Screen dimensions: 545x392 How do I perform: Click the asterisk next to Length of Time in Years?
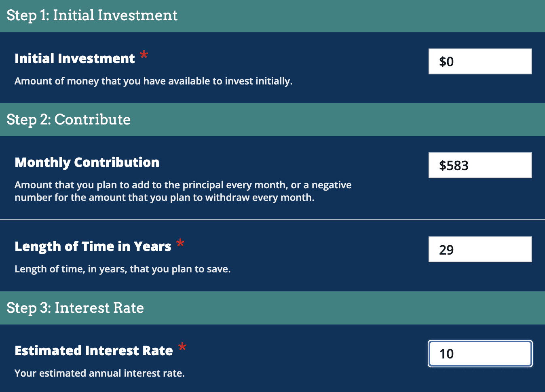pyautogui.click(x=180, y=243)
